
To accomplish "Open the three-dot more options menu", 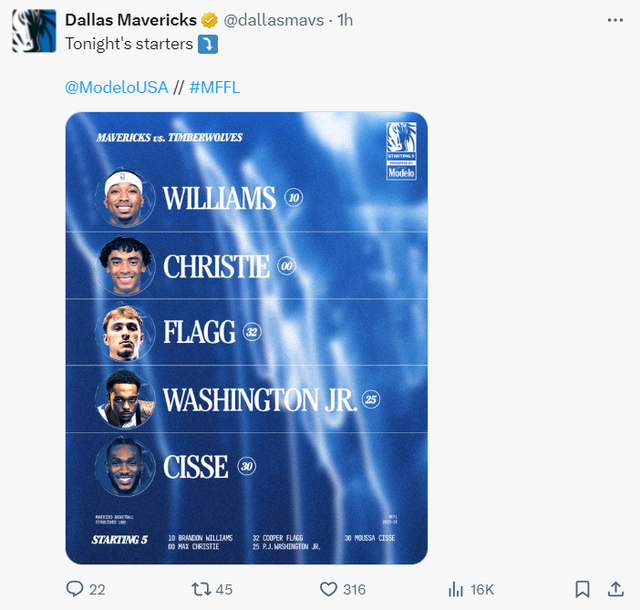I will pos(614,20).
